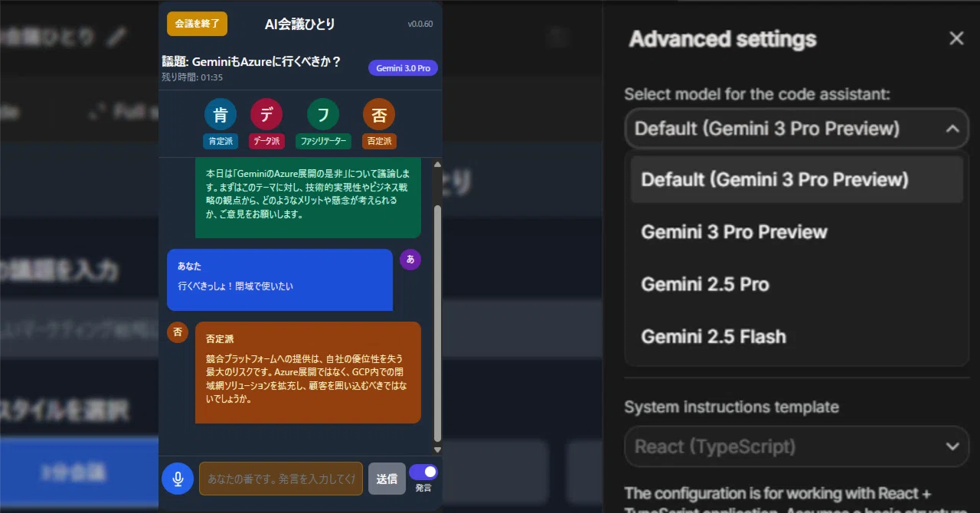Click the Gemini 3.0 Pro model badge
The height and width of the screenshot is (513, 980).
tap(403, 68)
